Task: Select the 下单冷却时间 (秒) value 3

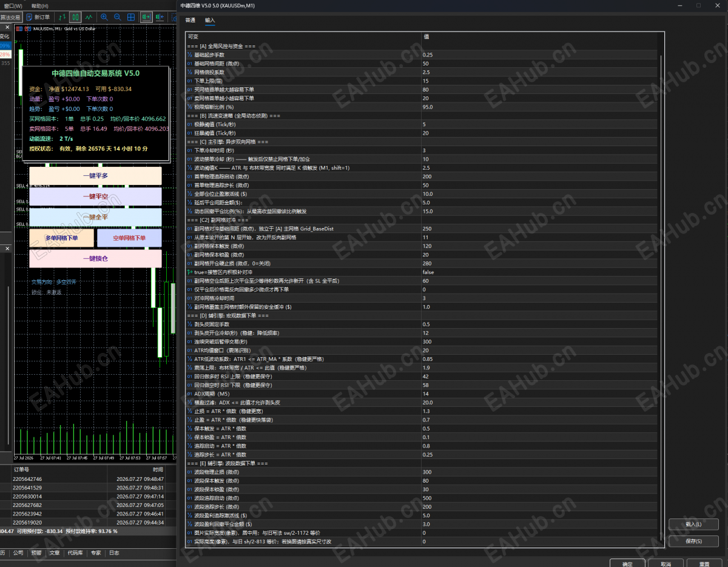Action: pyautogui.click(x=539, y=150)
